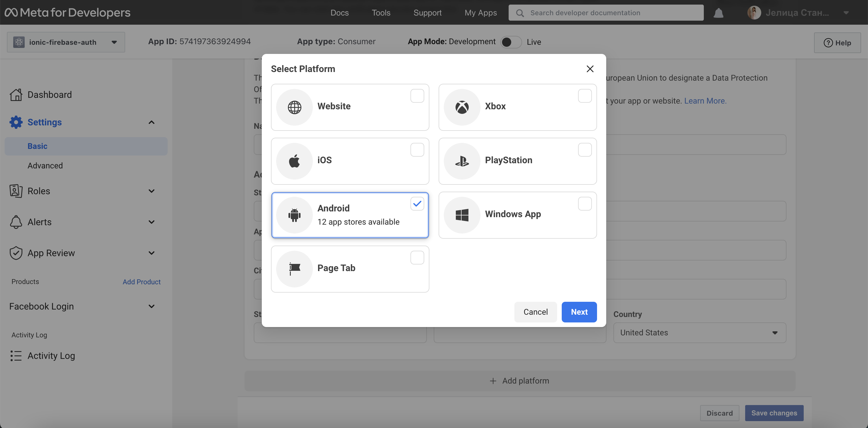The image size is (868, 428).
Task: Select the Page Tab platform card
Action: coord(350,269)
